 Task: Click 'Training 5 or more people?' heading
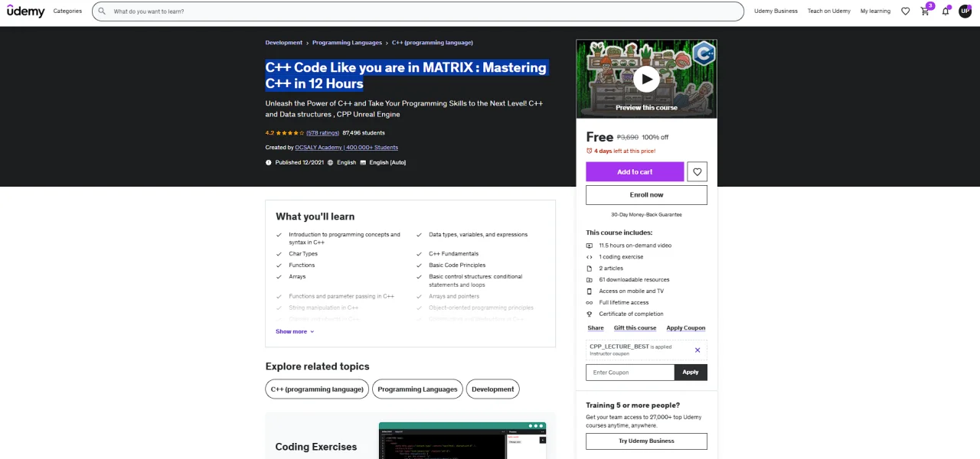point(633,405)
